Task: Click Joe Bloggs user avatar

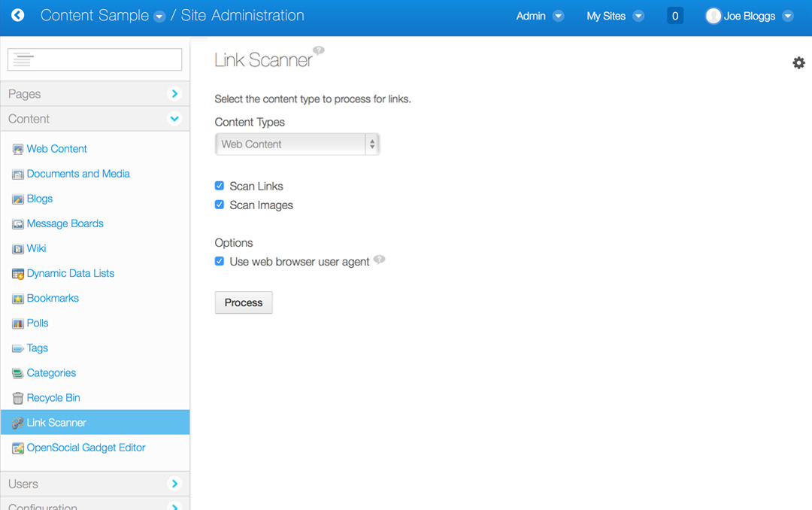Action: 713,16
